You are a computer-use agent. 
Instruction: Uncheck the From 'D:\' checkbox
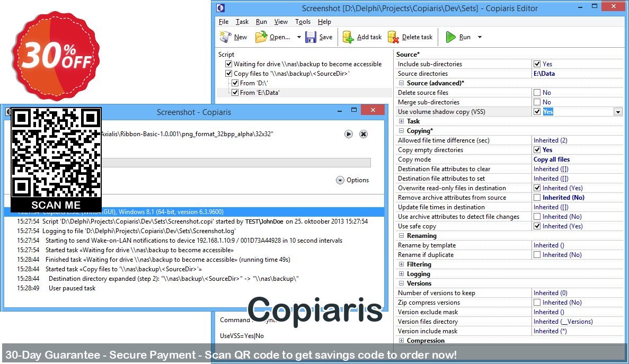click(x=235, y=83)
